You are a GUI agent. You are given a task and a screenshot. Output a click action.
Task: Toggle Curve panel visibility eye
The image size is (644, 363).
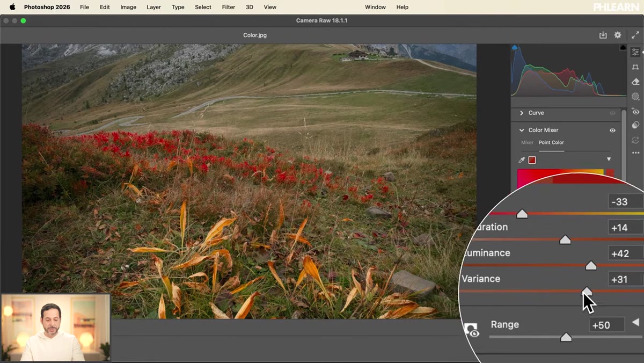click(x=612, y=113)
